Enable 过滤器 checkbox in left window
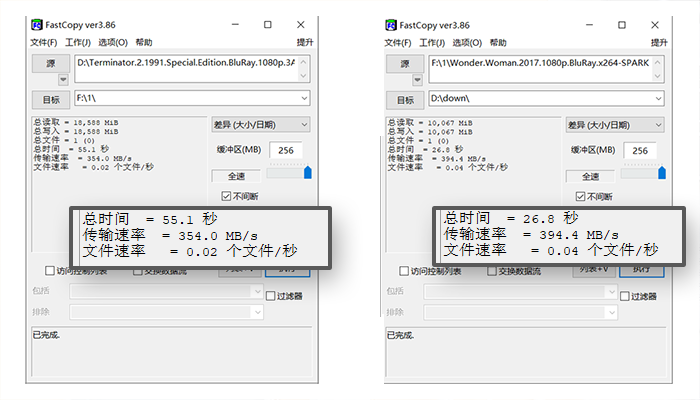 (271, 296)
